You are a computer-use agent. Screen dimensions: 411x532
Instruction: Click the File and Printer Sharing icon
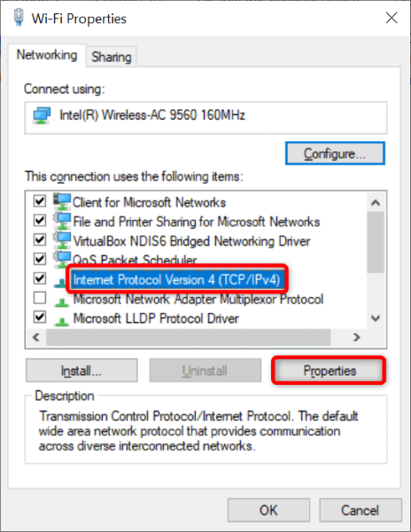[62, 221]
